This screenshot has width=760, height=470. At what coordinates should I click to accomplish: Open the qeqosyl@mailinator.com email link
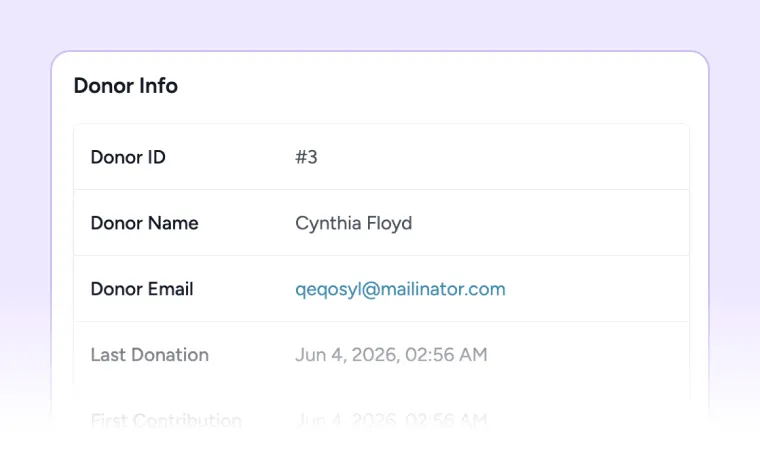pos(400,289)
